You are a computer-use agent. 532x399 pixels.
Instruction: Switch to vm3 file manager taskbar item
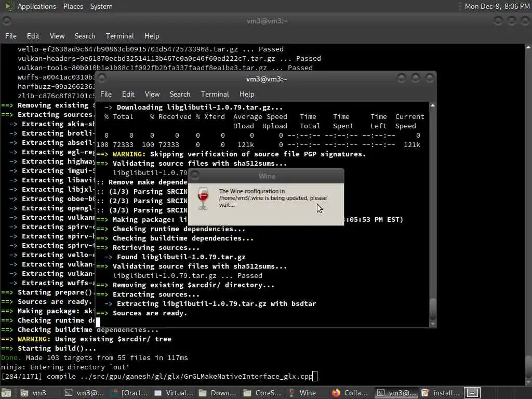[33, 393]
